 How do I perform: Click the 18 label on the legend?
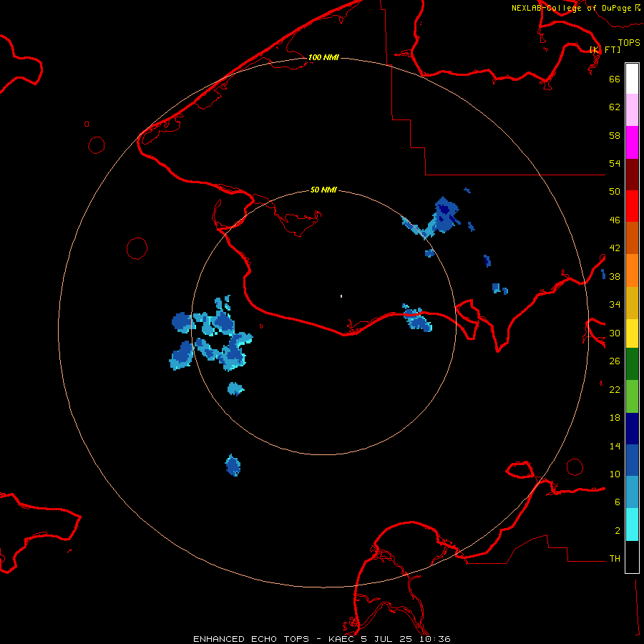pos(615,418)
